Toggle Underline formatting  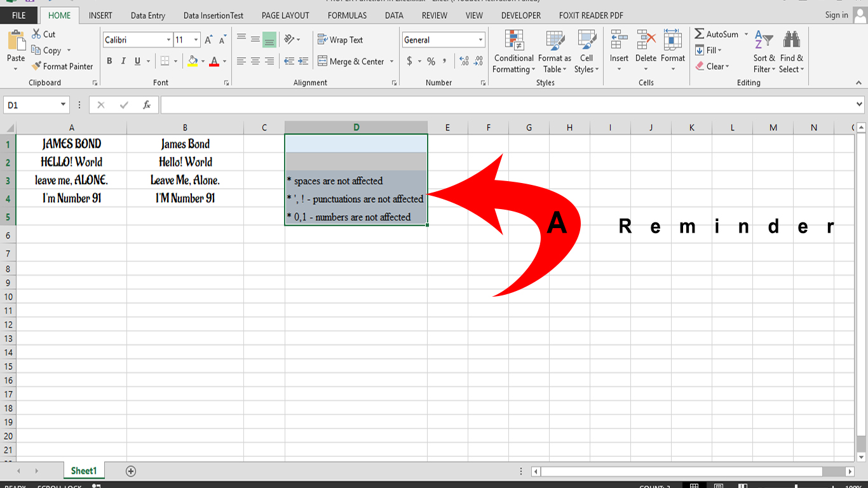137,61
